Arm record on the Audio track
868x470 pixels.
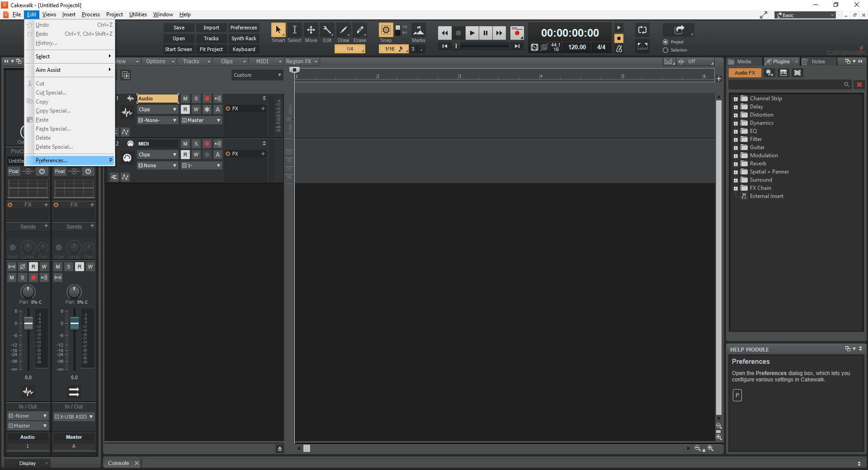click(207, 99)
